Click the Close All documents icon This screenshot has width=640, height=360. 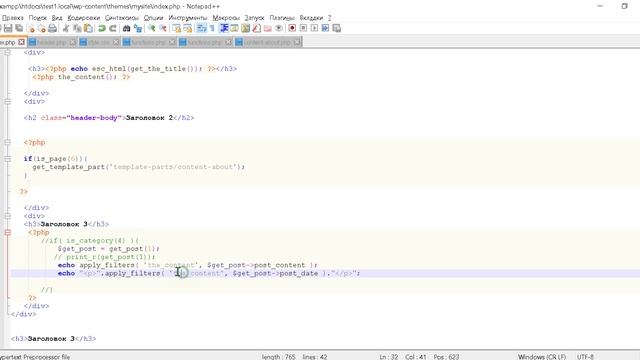coord(42,28)
